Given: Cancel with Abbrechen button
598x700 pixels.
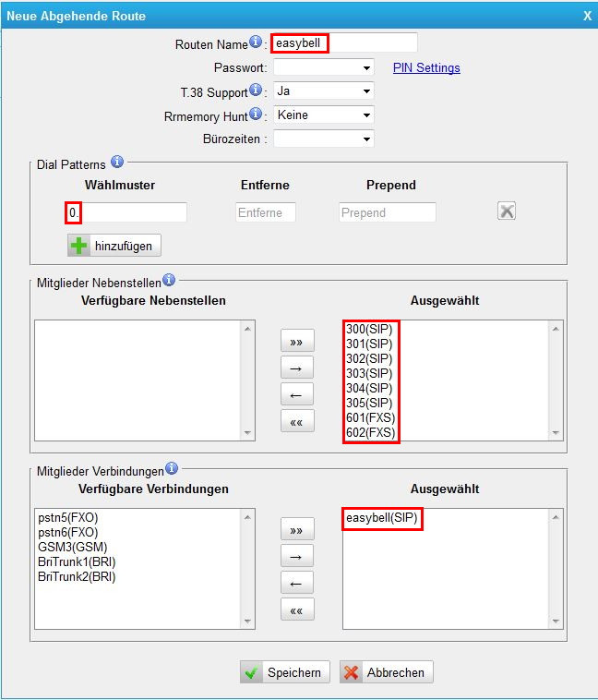Looking at the screenshot, I should point(386,672).
